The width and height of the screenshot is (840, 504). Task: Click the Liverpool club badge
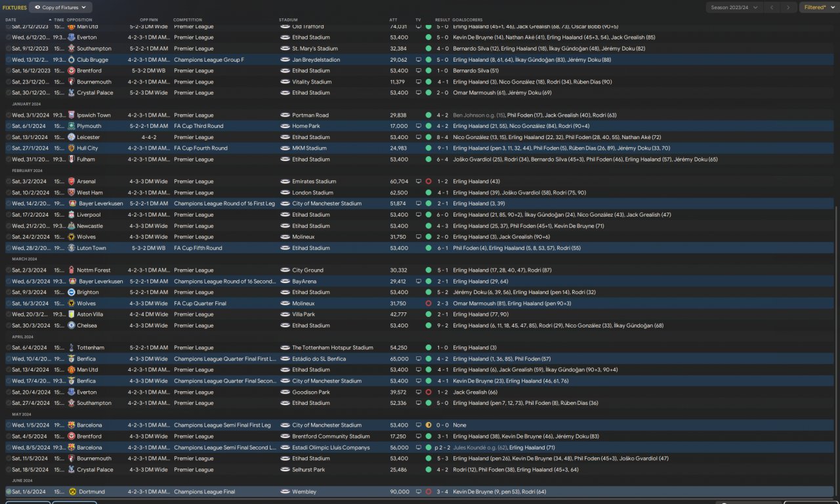71,215
